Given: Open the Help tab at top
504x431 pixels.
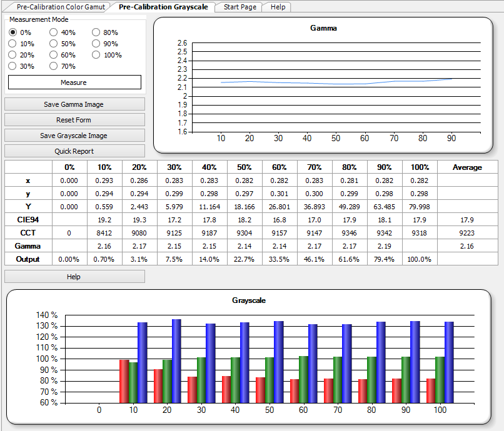Looking at the screenshot, I should pos(278,7).
